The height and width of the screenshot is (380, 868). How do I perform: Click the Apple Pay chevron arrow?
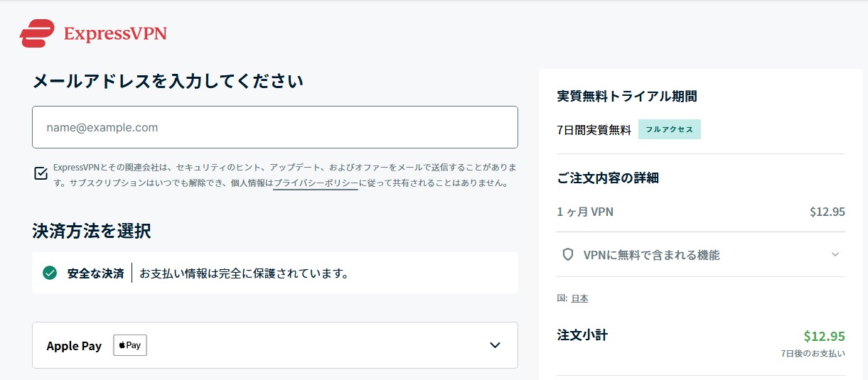[x=495, y=345]
